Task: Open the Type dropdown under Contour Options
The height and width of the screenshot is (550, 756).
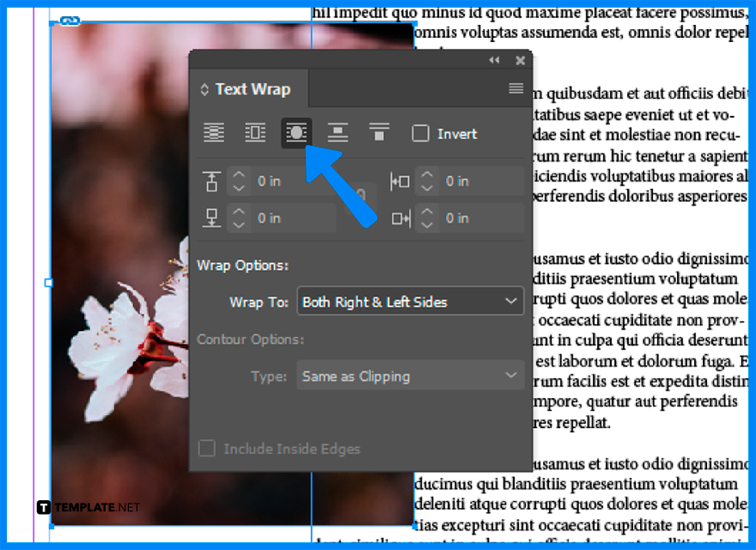Action: 410,375
